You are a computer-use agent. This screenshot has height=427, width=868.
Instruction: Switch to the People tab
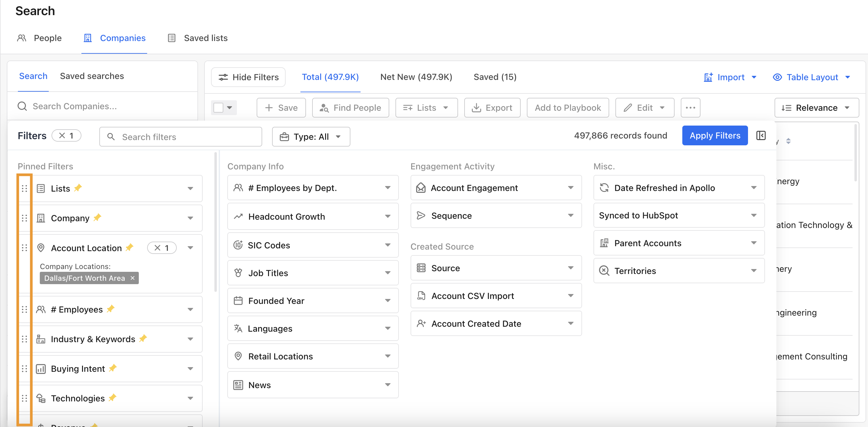point(48,38)
